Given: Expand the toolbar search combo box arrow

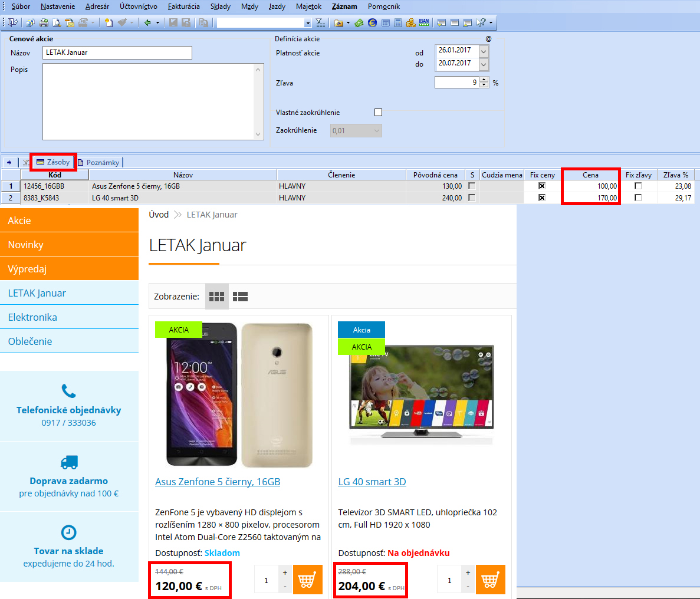Looking at the screenshot, I should tap(308, 23).
